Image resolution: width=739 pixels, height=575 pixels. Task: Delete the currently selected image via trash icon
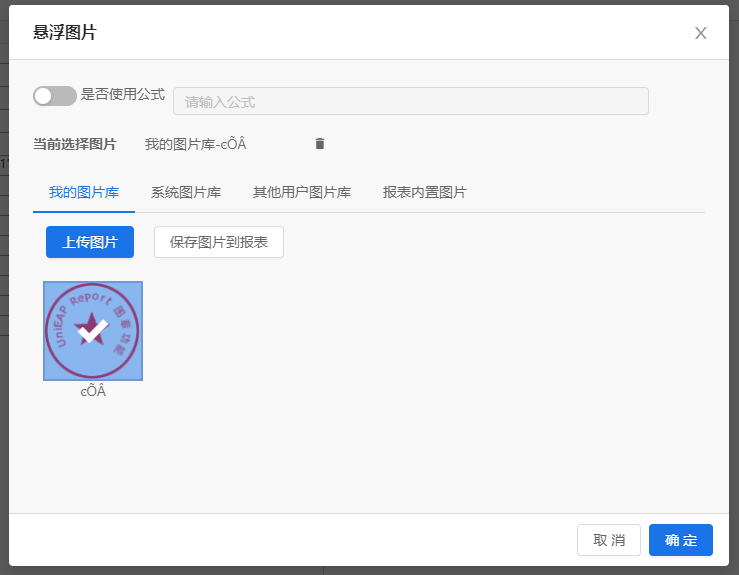pos(320,144)
